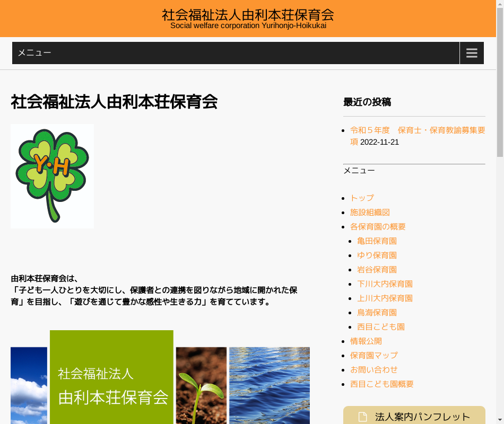Visit the ゆり保育園 link

click(377, 255)
